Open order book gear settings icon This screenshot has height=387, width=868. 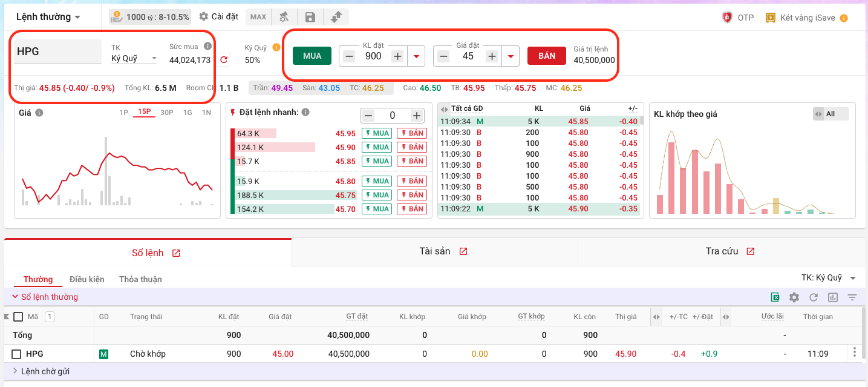pyautogui.click(x=794, y=297)
